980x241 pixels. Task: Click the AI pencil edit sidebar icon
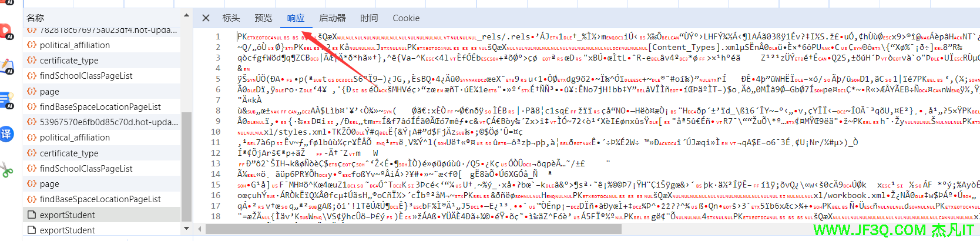[6, 66]
